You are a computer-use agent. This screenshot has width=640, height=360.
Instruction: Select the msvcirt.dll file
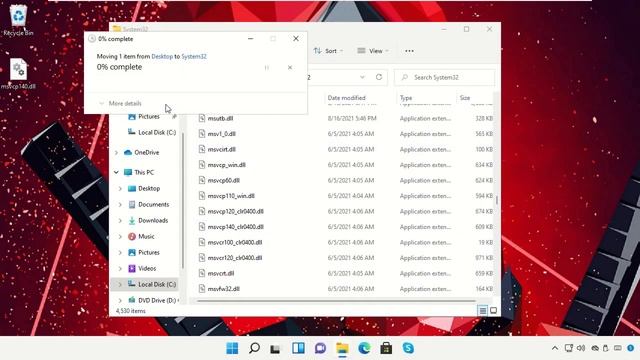(222, 149)
